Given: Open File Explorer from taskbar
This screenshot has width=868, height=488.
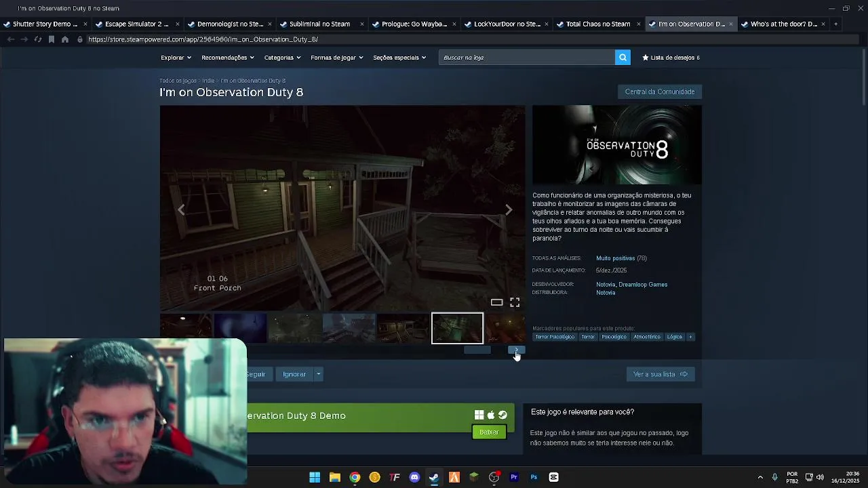Looking at the screenshot, I should [334, 477].
